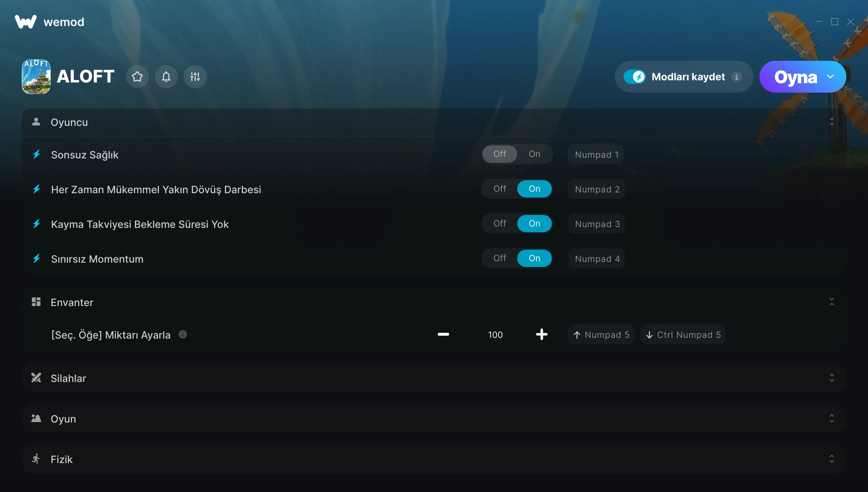
Task: Expand the Fizik category
Action: tap(434, 459)
